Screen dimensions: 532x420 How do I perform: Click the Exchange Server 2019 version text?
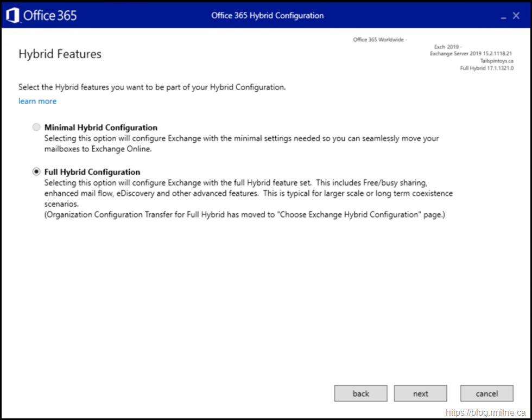tap(471, 54)
